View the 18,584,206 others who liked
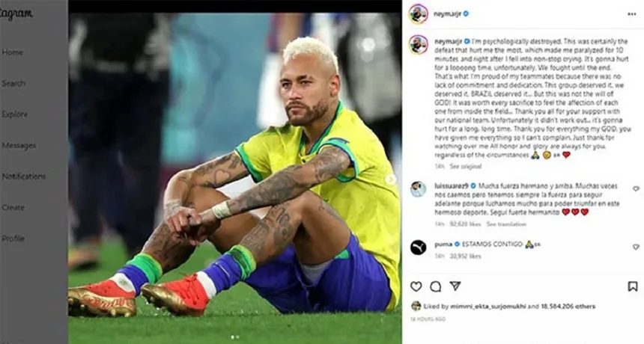Viewport: 644px width, 344px height. (x=568, y=307)
